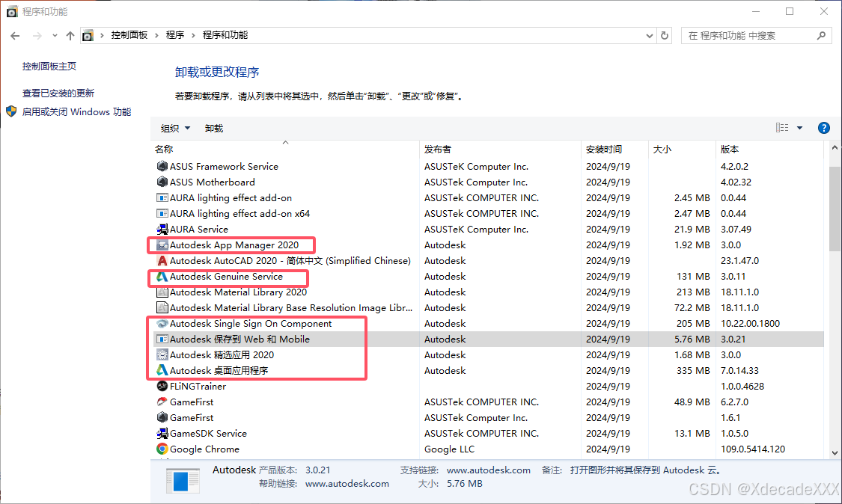Open the 组织 dropdown menu
The height and width of the screenshot is (504, 842).
176,129
